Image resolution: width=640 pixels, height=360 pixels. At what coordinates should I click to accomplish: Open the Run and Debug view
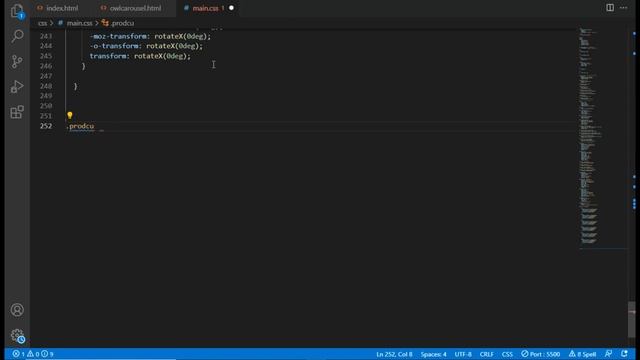pyautogui.click(x=17, y=87)
